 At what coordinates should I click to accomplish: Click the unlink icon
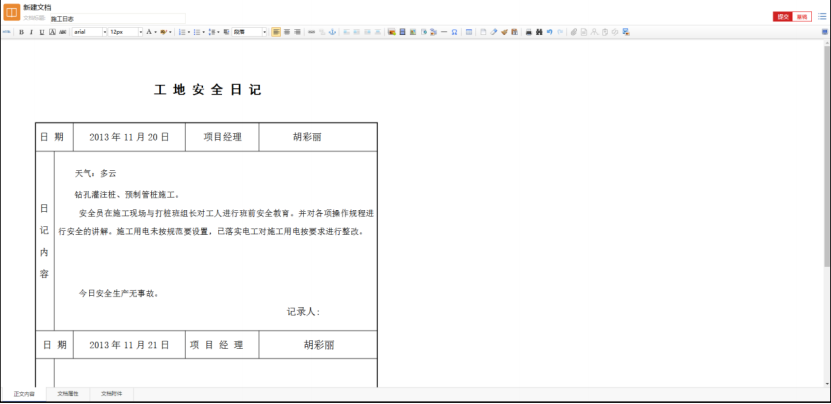(322, 32)
